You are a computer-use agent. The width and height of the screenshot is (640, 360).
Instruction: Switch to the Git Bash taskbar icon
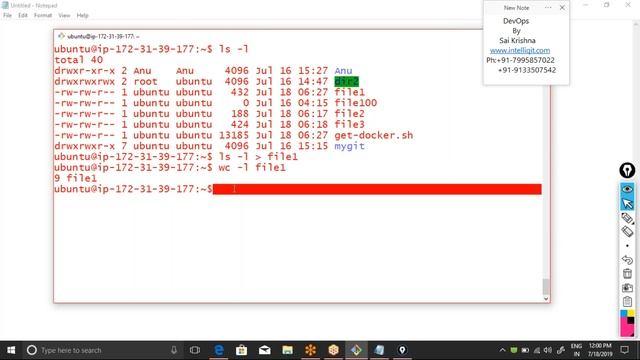click(x=356, y=350)
